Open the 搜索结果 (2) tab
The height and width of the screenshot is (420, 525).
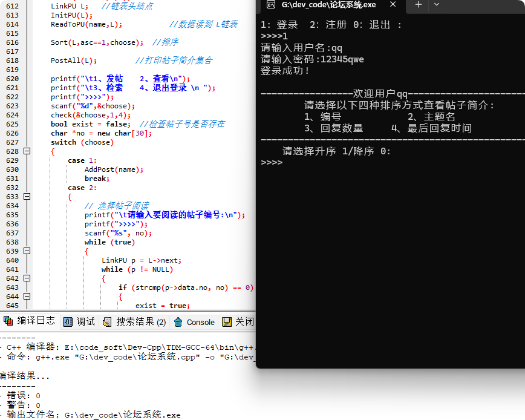(135, 322)
